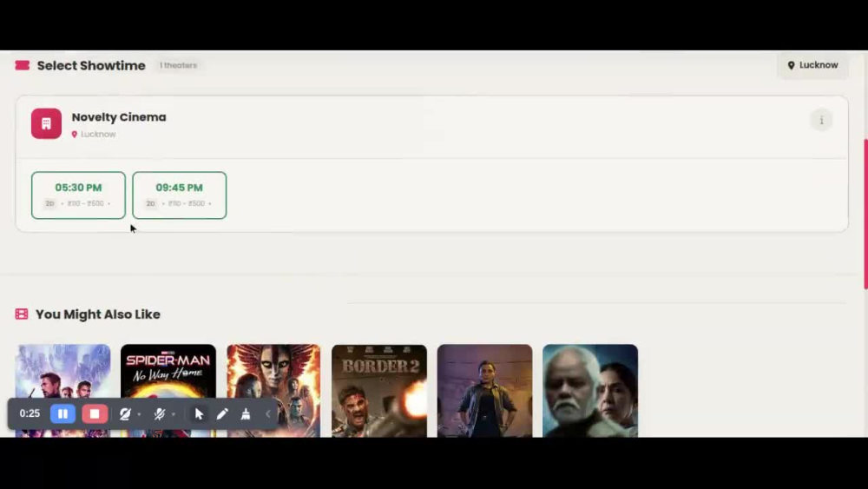Click the page vertical scrollbar

coord(865,214)
